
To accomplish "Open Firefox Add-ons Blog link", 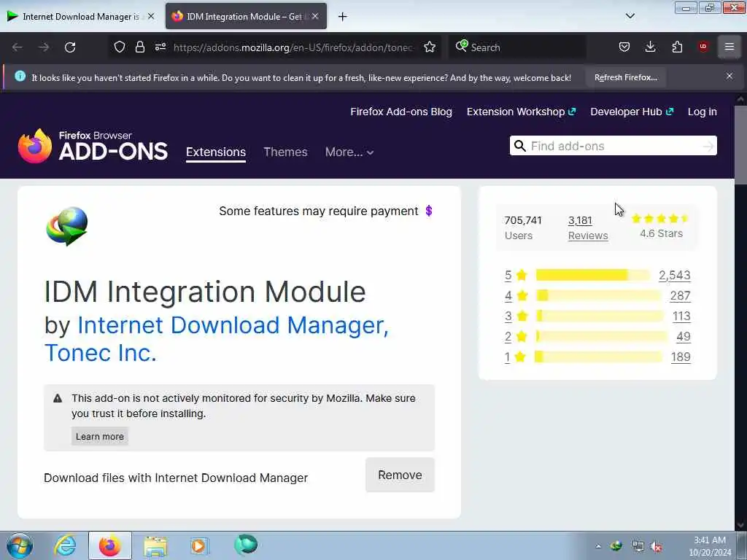I will coord(401,112).
